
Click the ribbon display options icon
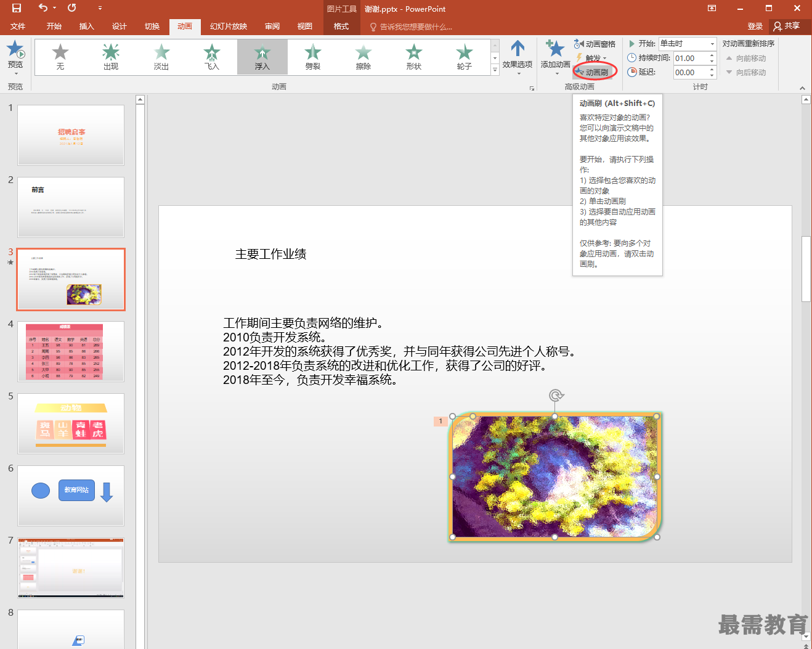tap(712, 8)
